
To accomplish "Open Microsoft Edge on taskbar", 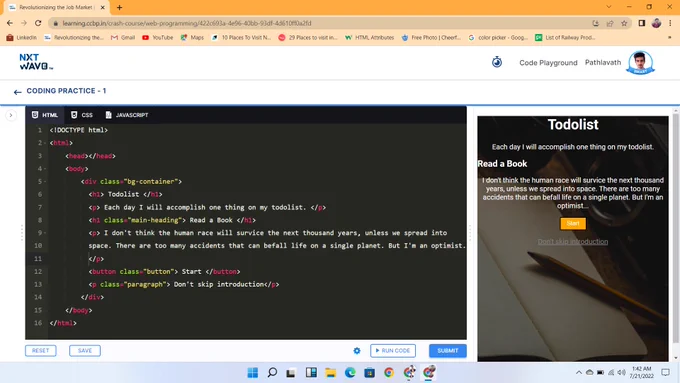I will click(x=350, y=373).
